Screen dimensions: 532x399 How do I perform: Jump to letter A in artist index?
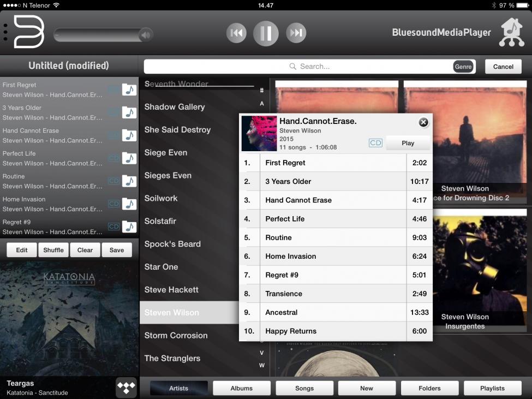click(x=261, y=104)
